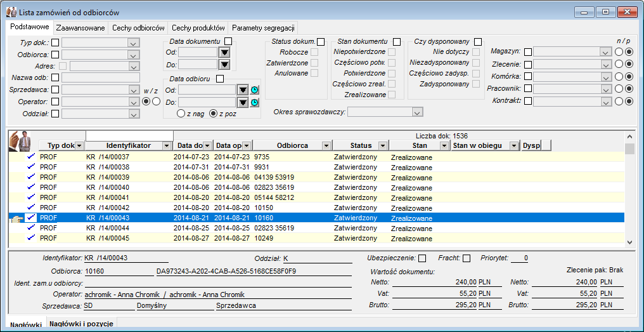Screen dimensions: 644x332
Task: Tick the Data dokumentu checkbox
Action: pos(228,41)
